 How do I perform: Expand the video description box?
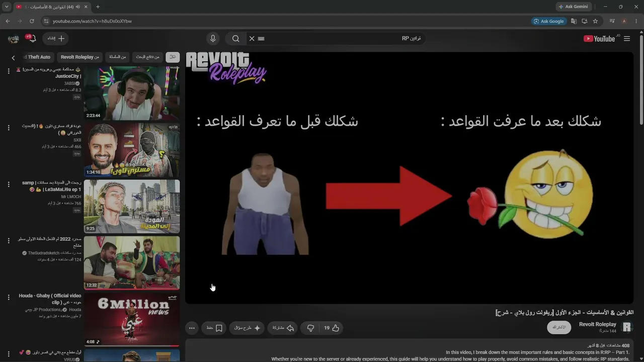409,351
